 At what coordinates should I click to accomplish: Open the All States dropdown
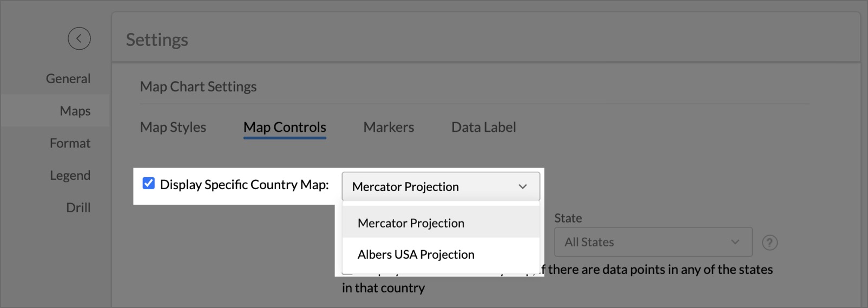(644, 242)
